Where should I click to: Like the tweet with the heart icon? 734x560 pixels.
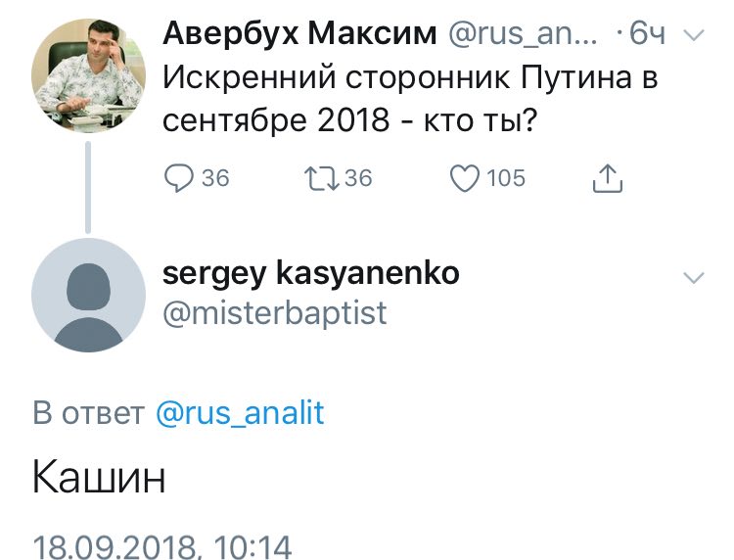tap(464, 177)
